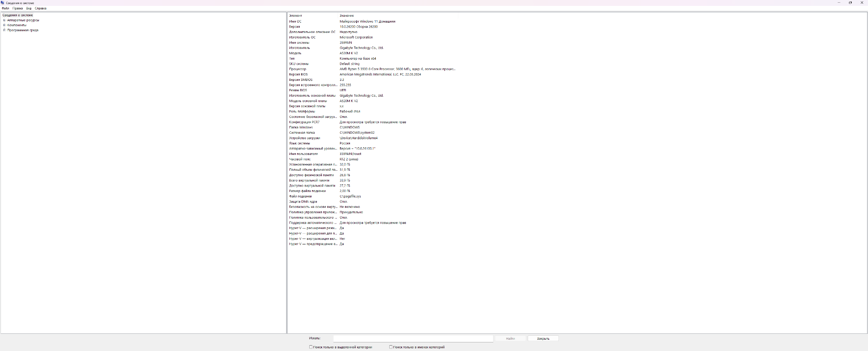Open the Справка menu
The width and height of the screenshot is (868, 351).
41,9
